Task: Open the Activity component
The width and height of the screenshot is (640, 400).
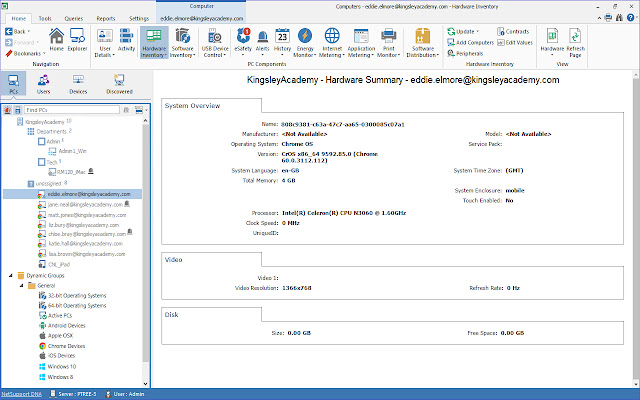Action: click(126, 40)
